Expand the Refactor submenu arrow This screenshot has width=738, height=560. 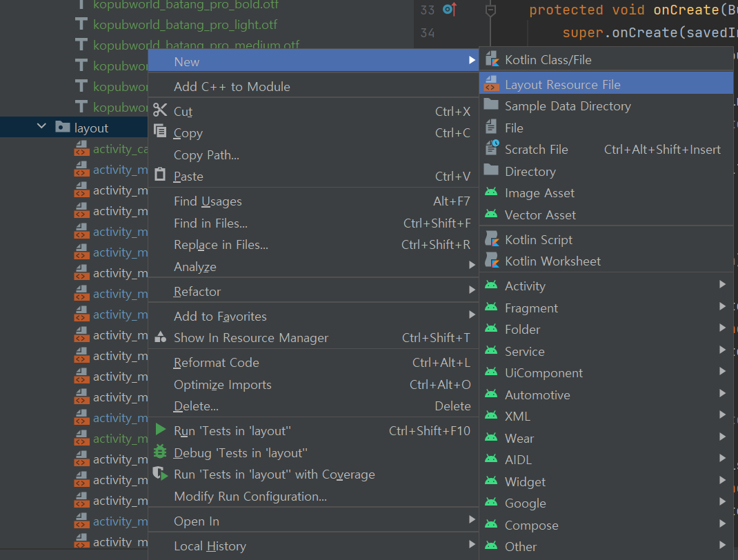(x=472, y=290)
